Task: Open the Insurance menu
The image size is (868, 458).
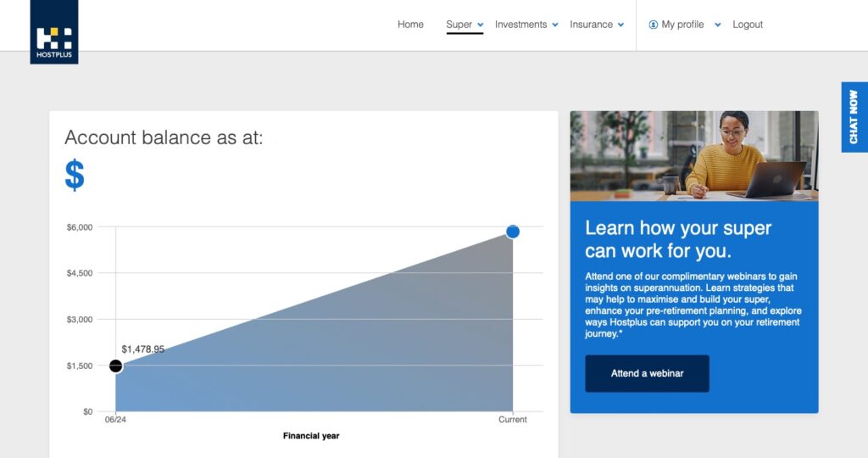Action: tap(591, 25)
